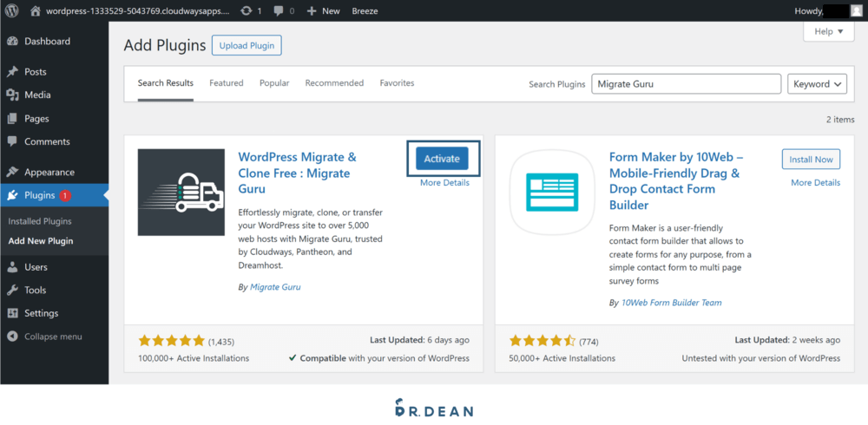Open the Dashboard sidebar icon

pos(13,42)
